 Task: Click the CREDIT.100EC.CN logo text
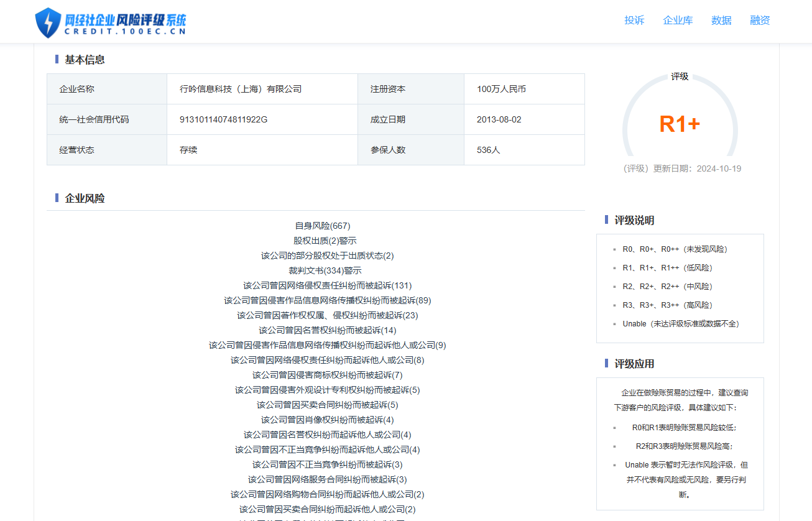125,32
